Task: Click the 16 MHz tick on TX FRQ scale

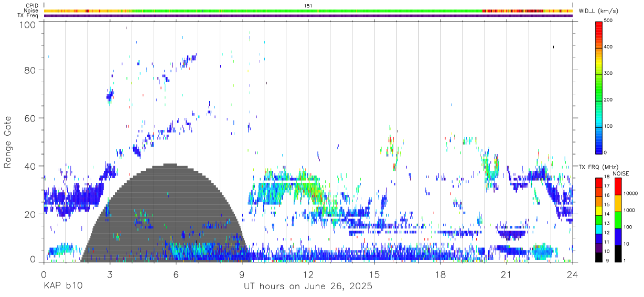Action: tap(606, 195)
